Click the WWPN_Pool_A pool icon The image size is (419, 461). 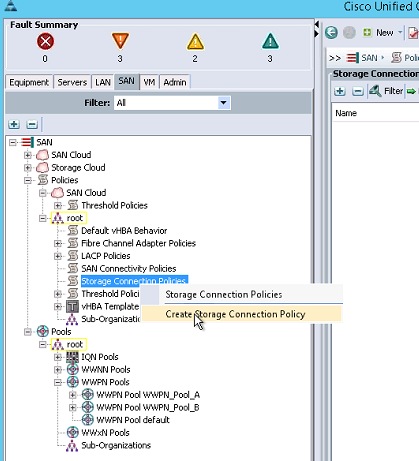[87, 395]
